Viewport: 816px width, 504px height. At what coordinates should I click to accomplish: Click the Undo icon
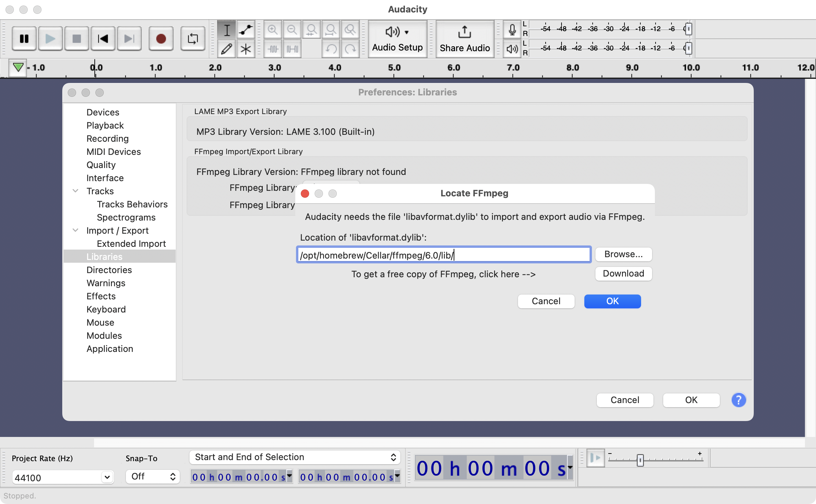click(x=331, y=49)
